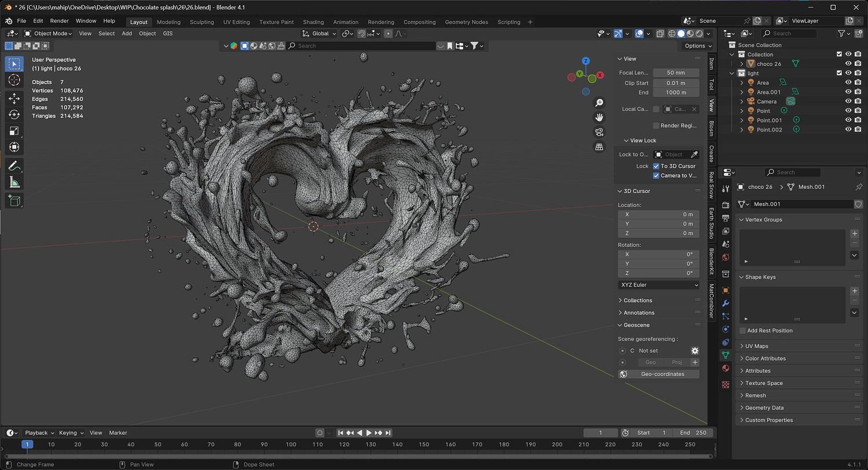Click the Geo-coordinates button

click(662, 374)
